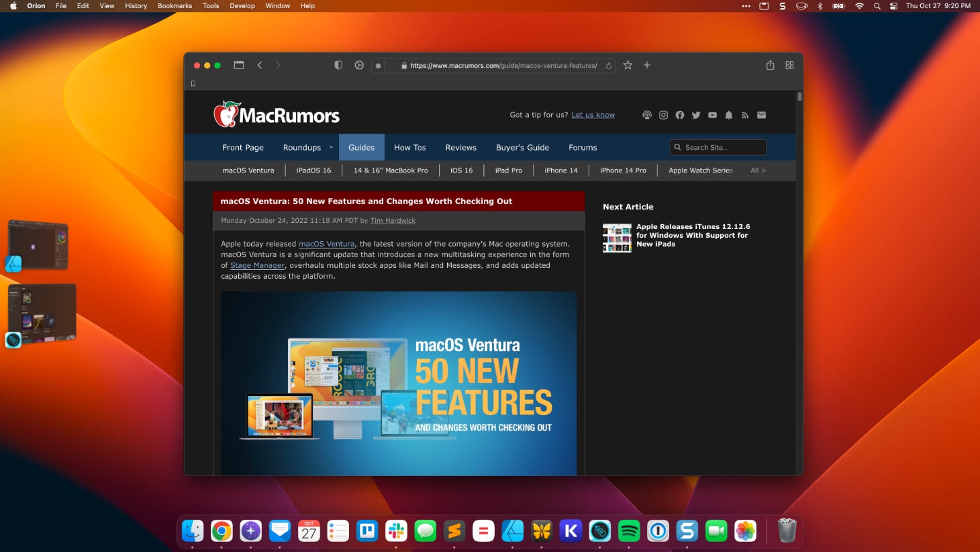
Task: Reload the page using the refresh icon
Action: pos(609,66)
